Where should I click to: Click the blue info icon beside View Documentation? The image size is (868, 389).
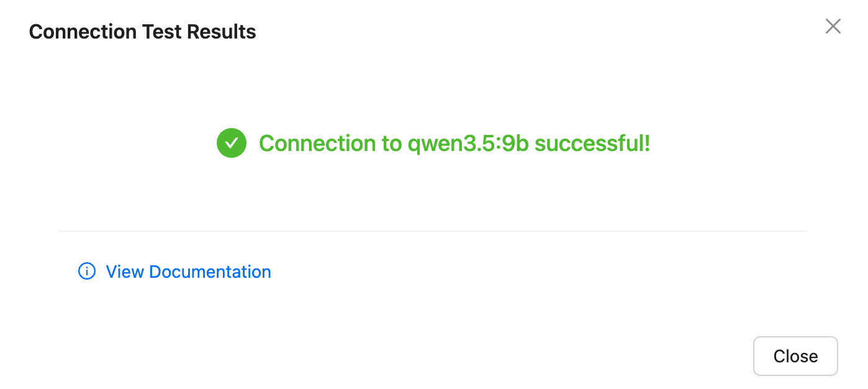tap(86, 271)
